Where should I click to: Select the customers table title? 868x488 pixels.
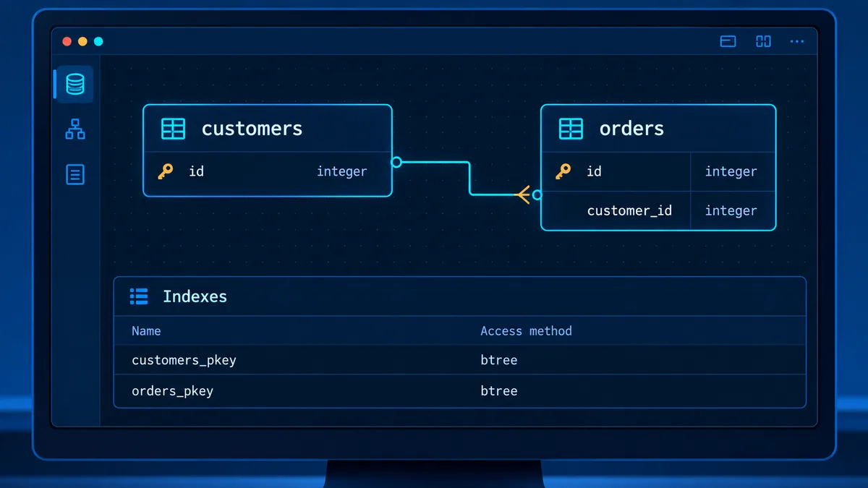point(252,129)
